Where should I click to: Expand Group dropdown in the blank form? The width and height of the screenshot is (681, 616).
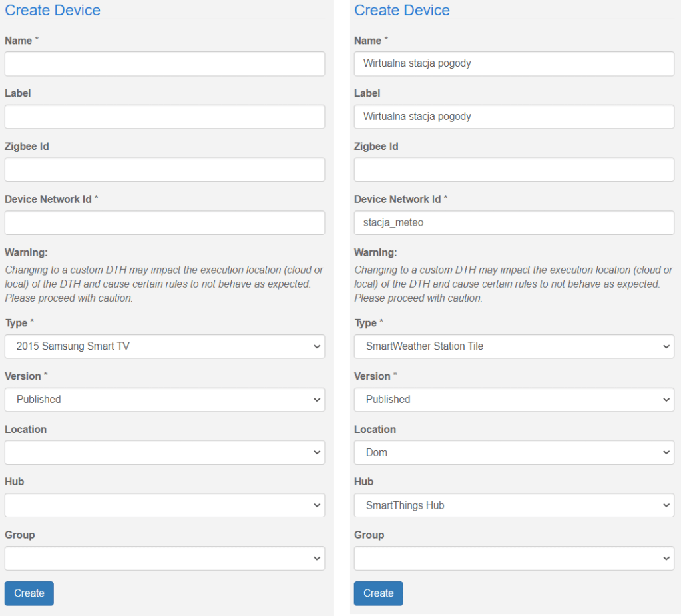[164, 559]
